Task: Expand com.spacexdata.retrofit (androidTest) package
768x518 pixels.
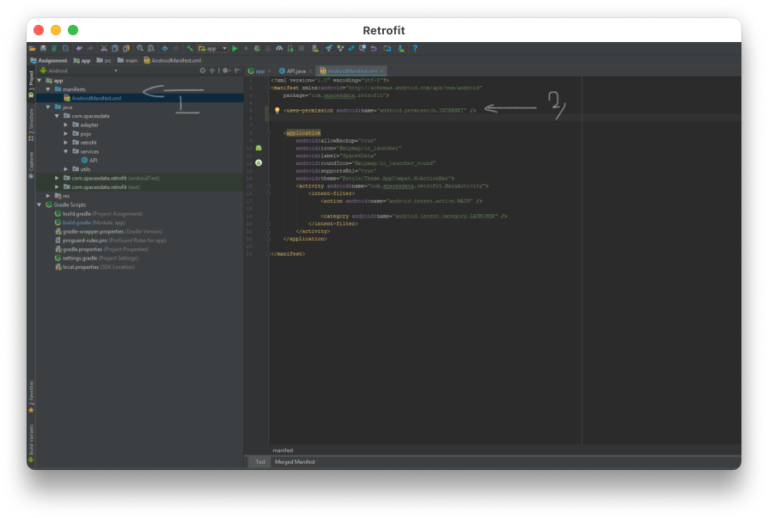Action: (57, 178)
